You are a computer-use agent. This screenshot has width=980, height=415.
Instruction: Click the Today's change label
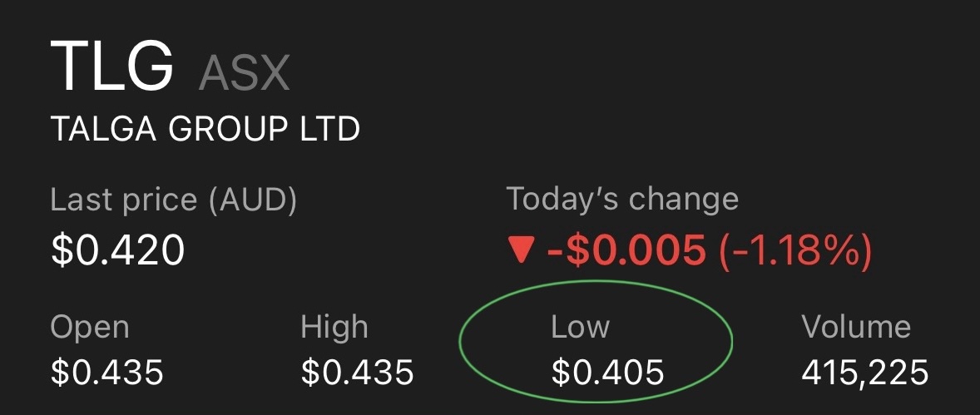tap(622, 200)
